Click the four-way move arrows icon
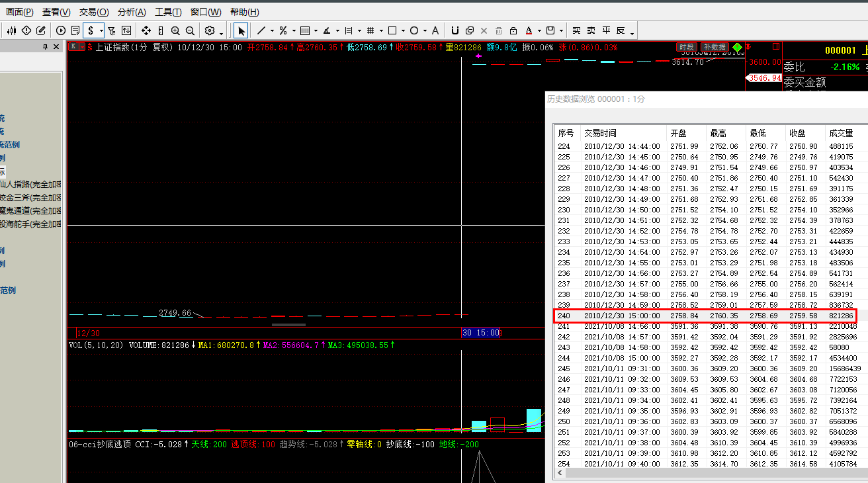The width and height of the screenshot is (868, 483). [x=146, y=30]
